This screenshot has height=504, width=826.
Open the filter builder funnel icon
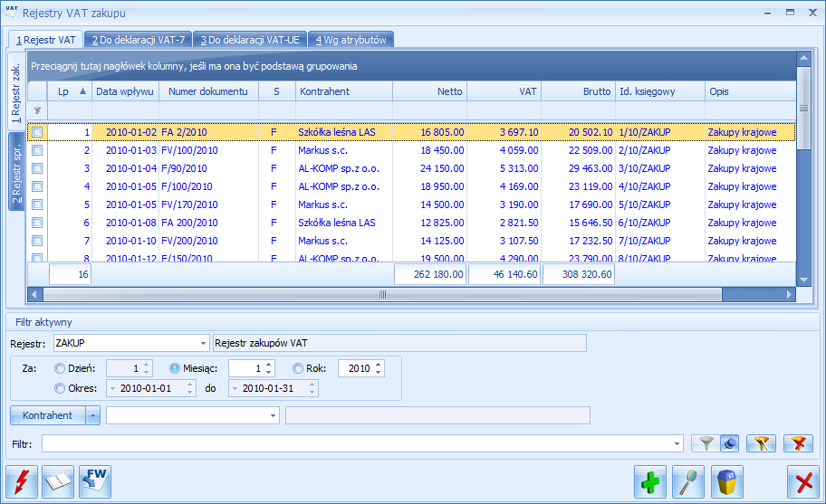click(x=761, y=444)
